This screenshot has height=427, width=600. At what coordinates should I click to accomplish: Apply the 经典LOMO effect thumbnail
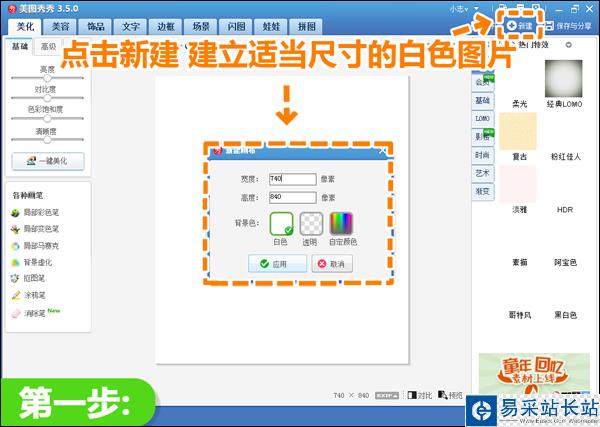(564, 78)
